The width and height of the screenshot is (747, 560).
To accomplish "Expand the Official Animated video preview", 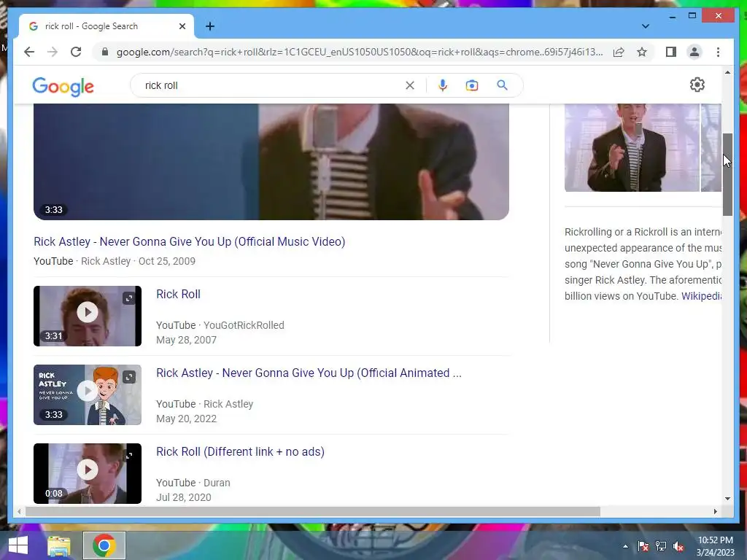I will coord(129,377).
